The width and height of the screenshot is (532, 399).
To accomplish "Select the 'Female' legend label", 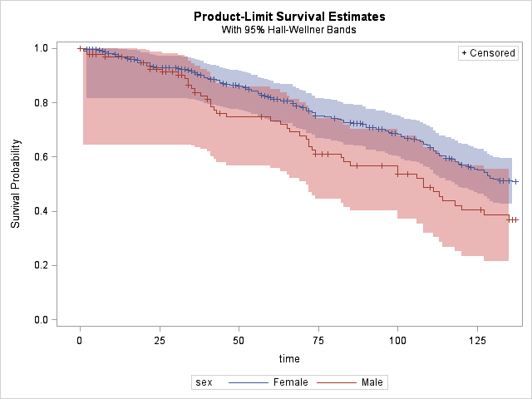I will click(290, 382).
